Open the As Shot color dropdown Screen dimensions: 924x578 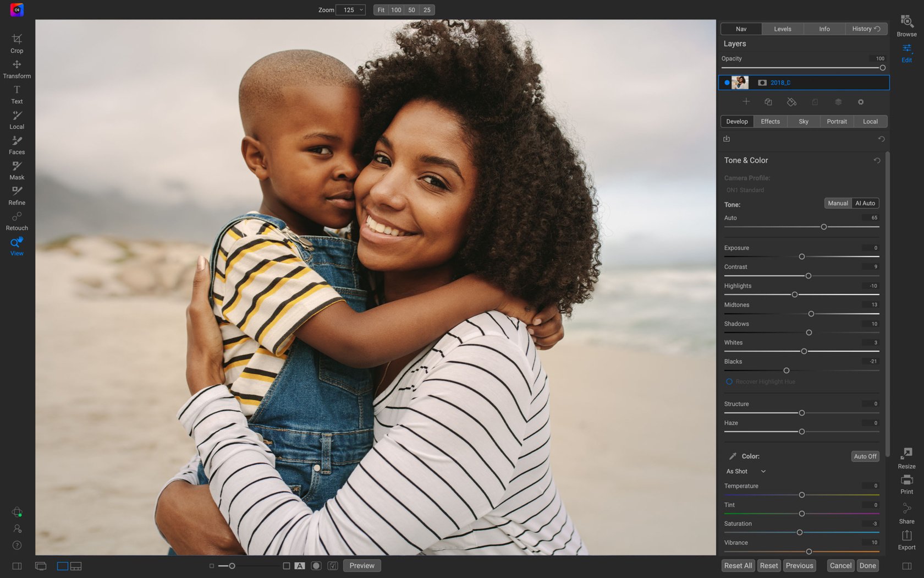pos(745,471)
